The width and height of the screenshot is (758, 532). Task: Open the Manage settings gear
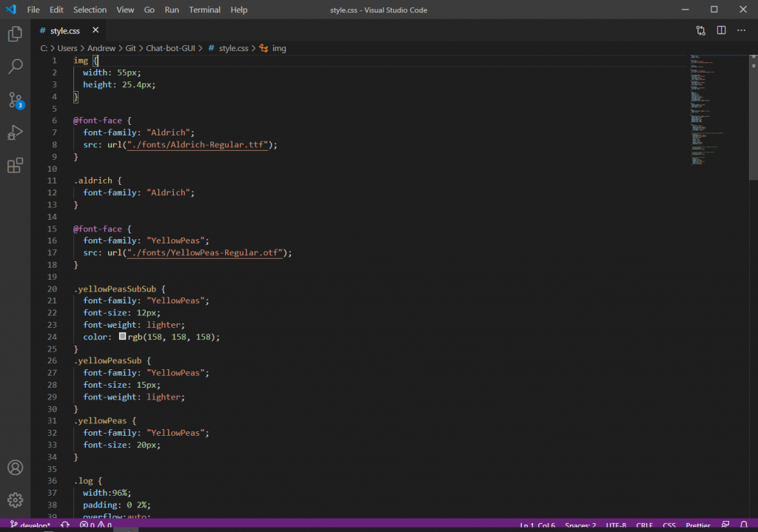(15, 500)
